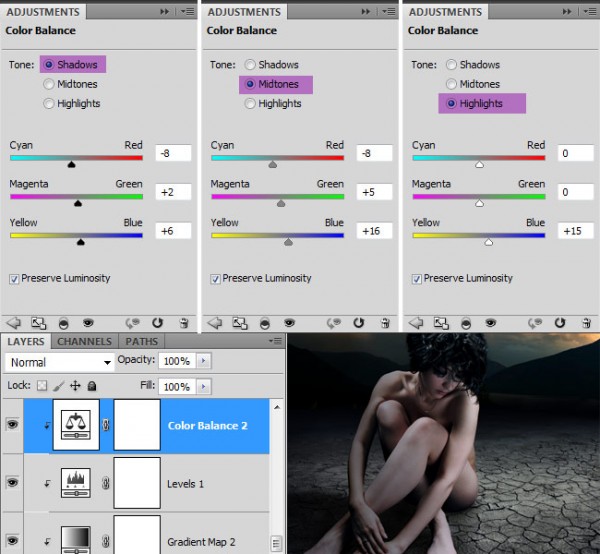
Task: Toggle Preserve Luminosity in left panel
Action: pos(14,279)
